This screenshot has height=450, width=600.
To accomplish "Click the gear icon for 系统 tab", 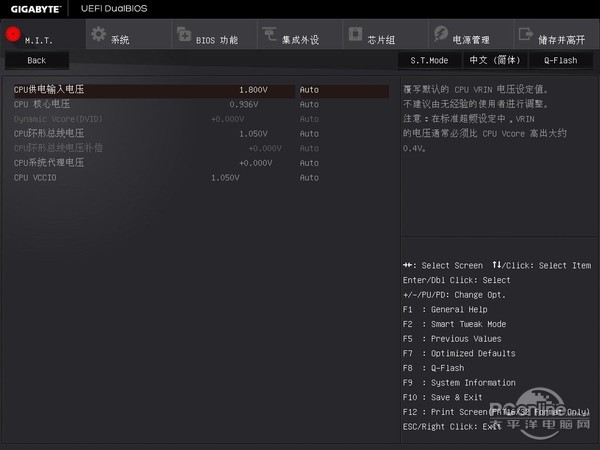I will (99, 34).
